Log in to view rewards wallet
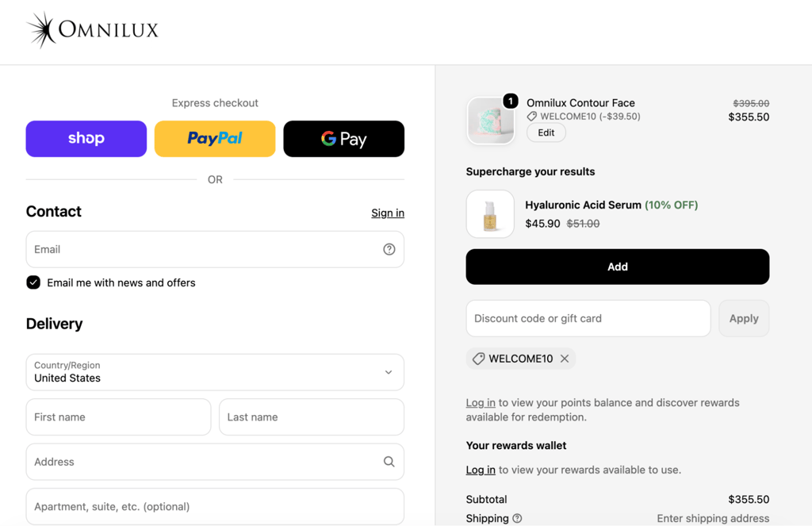 pos(481,470)
